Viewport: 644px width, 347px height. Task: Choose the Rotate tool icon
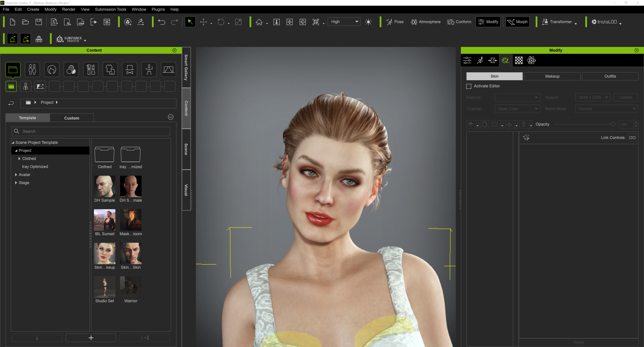(x=221, y=22)
